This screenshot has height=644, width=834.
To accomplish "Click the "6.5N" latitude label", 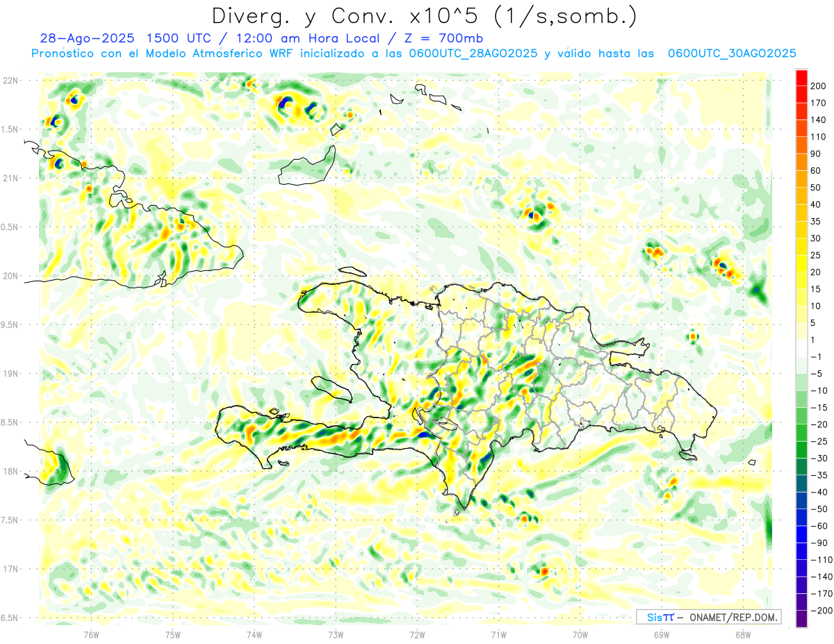I will click(9, 618).
